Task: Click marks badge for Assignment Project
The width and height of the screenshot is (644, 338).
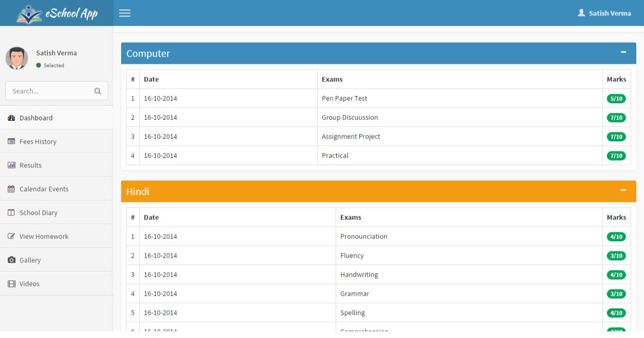Action: tap(616, 137)
